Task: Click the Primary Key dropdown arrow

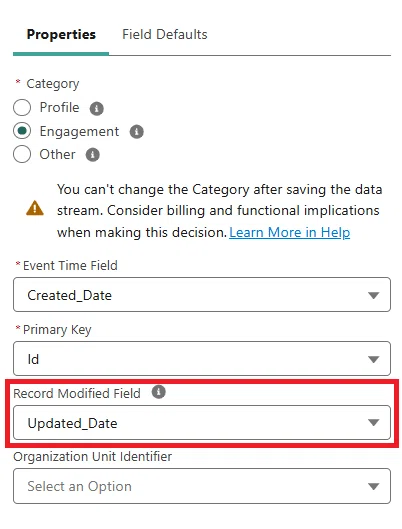Action: (373, 359)
